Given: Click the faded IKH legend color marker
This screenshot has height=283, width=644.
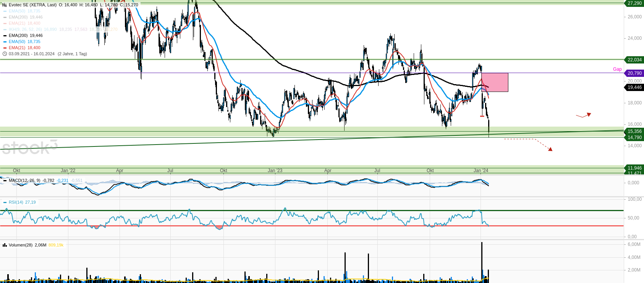Looking at the screenshot, I should [5, 29].
